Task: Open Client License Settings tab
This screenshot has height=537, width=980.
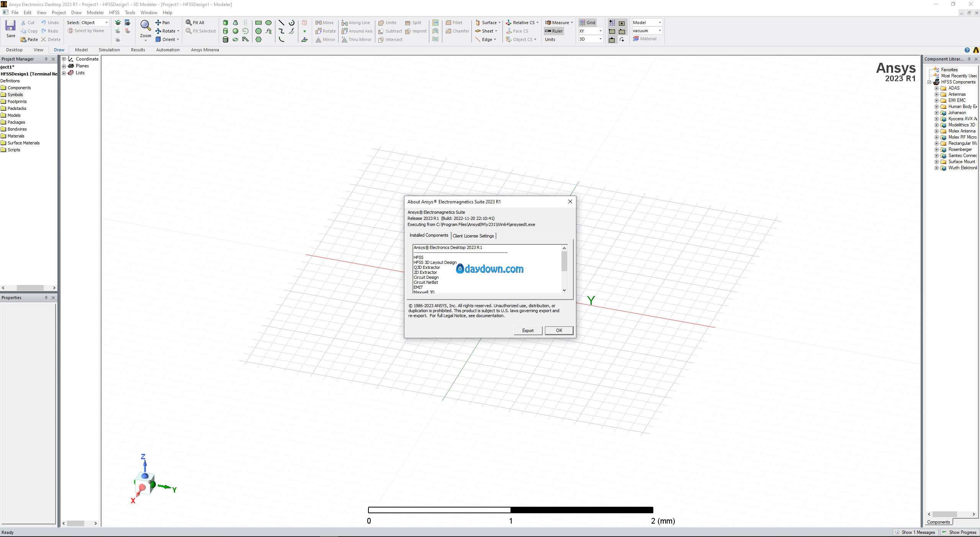Action: tap(473, 236)
